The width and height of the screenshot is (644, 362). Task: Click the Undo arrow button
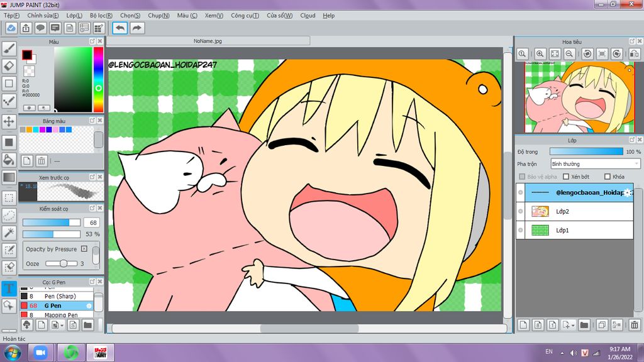click(x=120, y=28)
